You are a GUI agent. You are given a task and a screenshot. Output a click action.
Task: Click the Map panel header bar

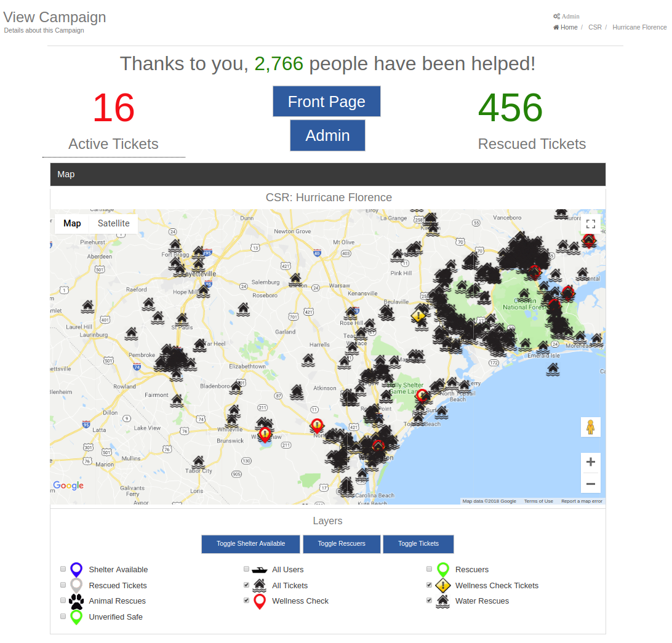click(x=328, y=174)
